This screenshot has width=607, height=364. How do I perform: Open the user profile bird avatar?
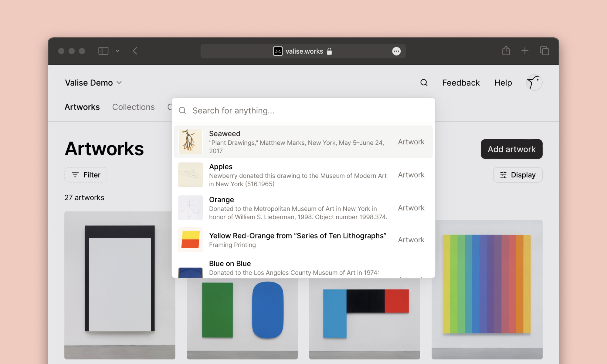click(534, 83)
